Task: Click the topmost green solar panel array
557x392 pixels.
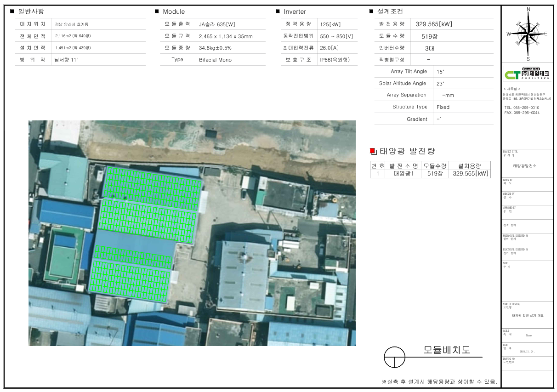Action: pos(153,187)
